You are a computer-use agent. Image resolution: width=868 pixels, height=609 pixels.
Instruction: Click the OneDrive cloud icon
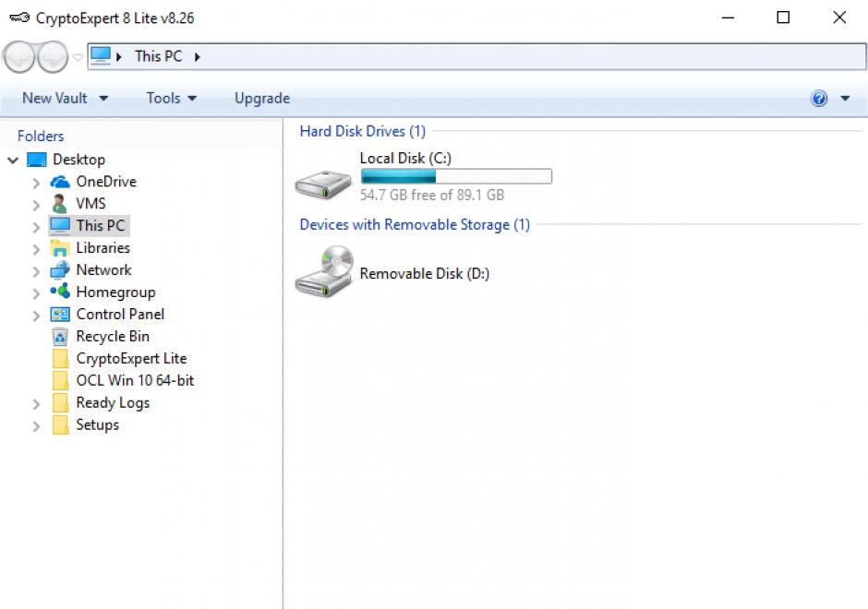(60, 182)
